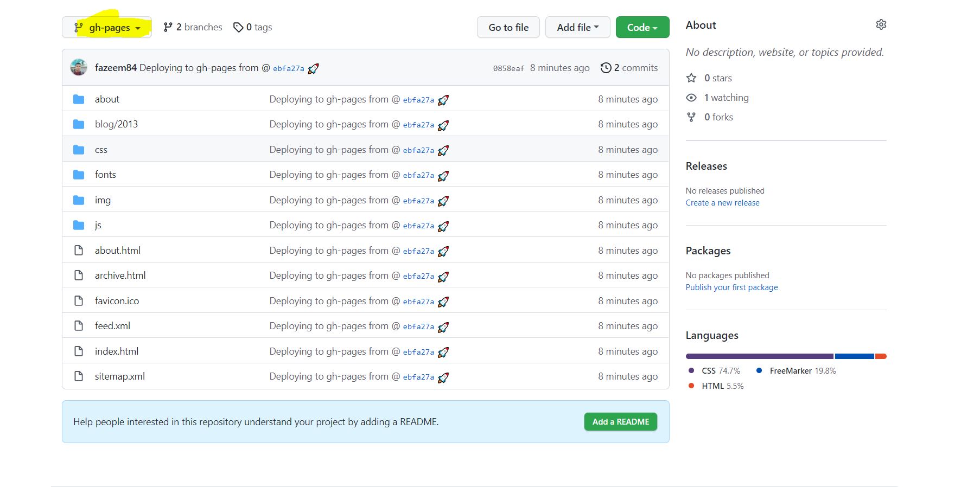Click the Add a README button
The image size is (980, 487).
point(621,422)
